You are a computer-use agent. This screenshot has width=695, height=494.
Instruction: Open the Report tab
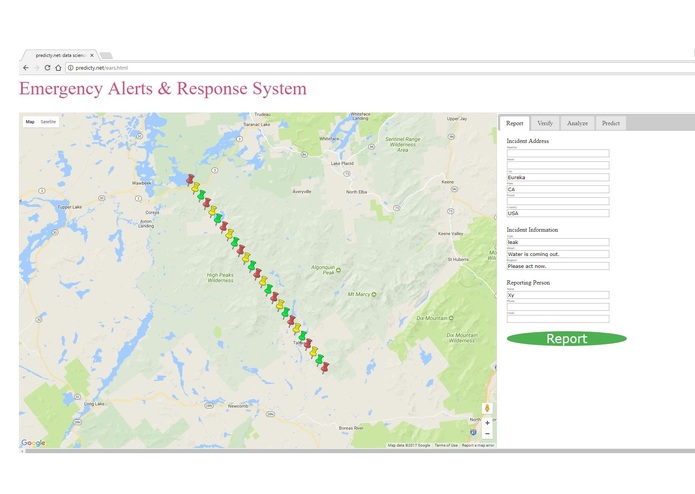(515, 123)
